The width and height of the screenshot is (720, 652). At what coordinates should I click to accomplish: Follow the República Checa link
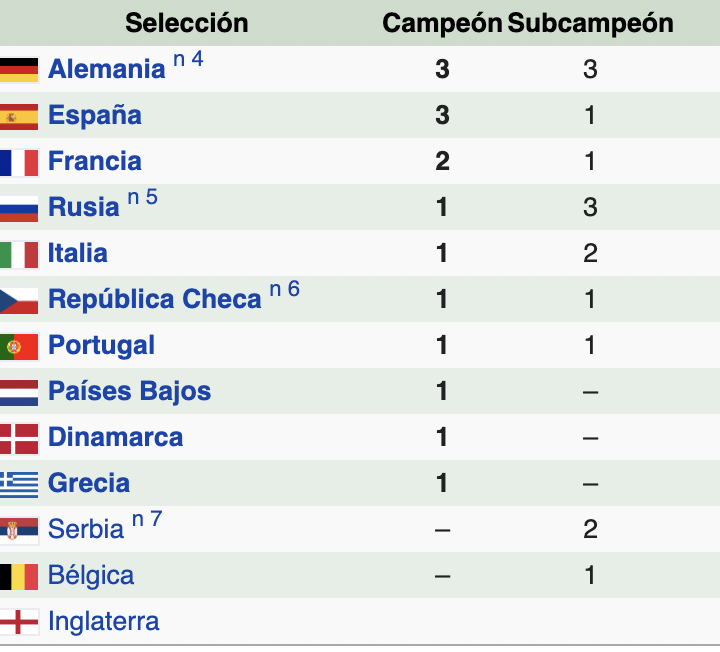pos(155,299)
